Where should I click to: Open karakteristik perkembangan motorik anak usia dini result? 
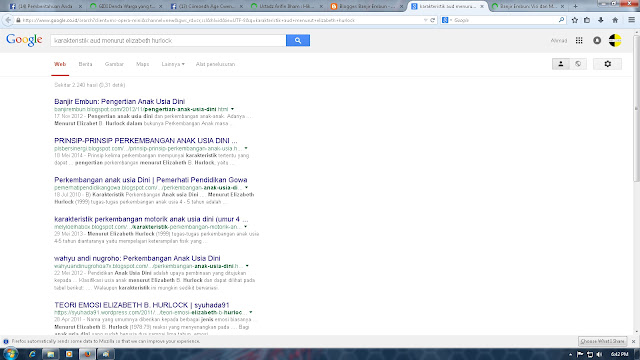pos(151,219)
